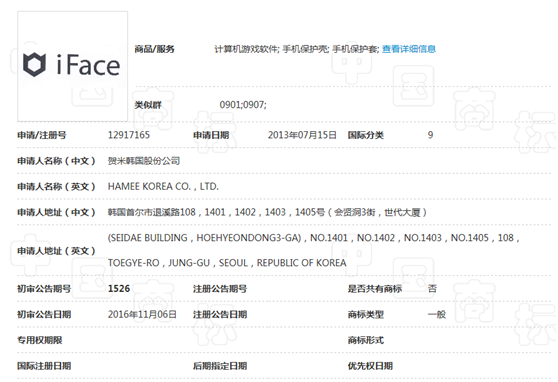
Task: Select HAMEE KOREA CO., LTD. text
Action: 163,187
